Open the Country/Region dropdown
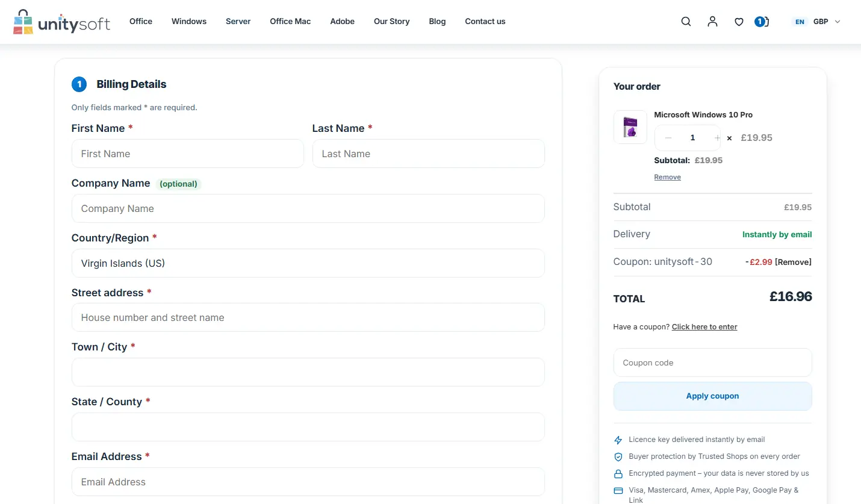 pyautogui.click(x=308, y=263)
